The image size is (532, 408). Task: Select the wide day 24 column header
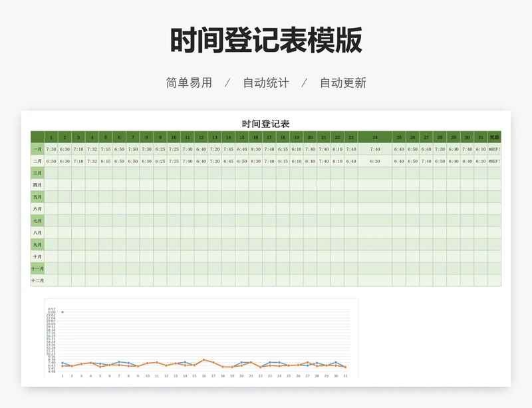[x=375, y=137]
